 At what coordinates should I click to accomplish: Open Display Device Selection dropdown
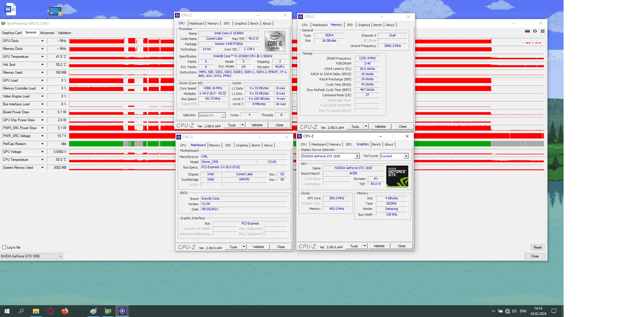(x=331, y=156)
